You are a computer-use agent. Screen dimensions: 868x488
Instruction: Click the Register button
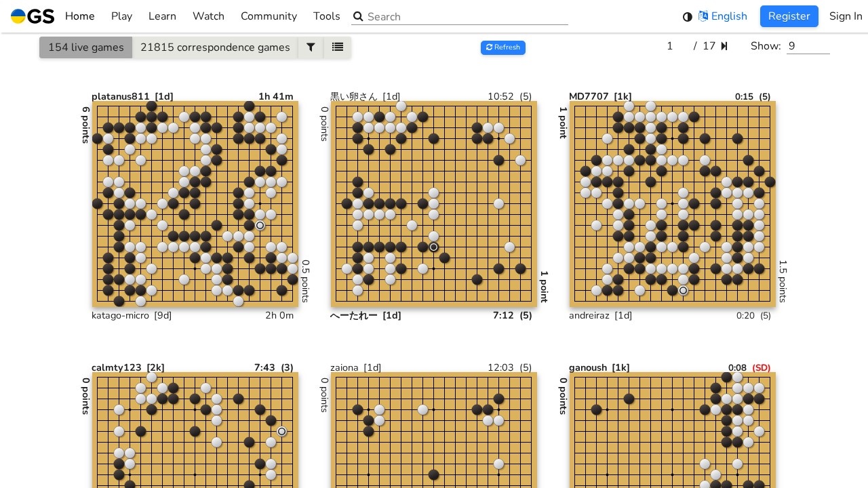(789, 16)
